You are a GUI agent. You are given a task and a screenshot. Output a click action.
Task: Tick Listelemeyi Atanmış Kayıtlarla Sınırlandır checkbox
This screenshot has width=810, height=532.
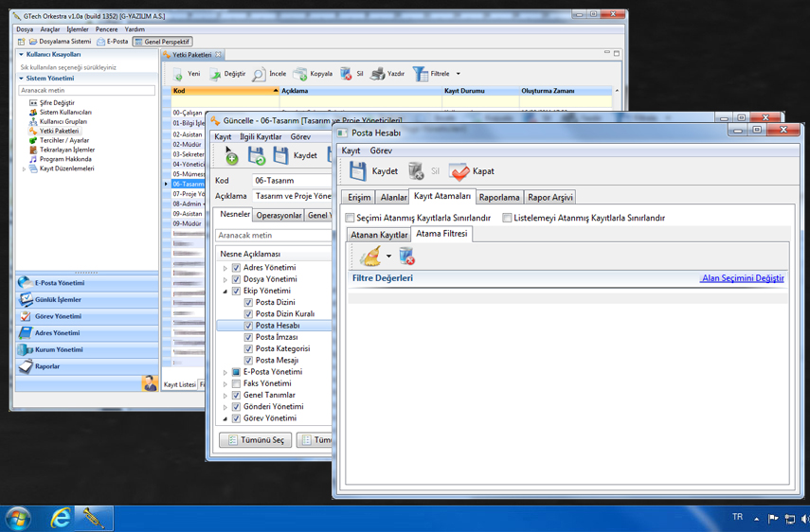507,218
